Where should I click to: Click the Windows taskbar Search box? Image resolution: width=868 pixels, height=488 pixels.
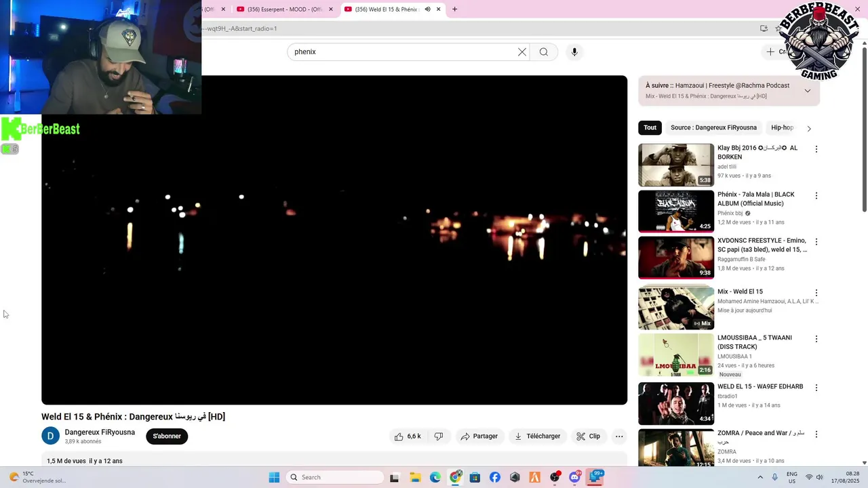point(335,477)
